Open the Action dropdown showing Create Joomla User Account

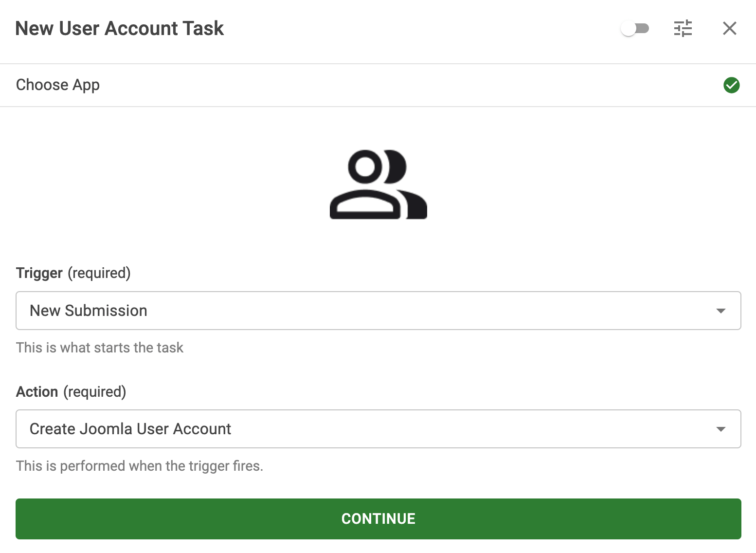click(378, 429)
